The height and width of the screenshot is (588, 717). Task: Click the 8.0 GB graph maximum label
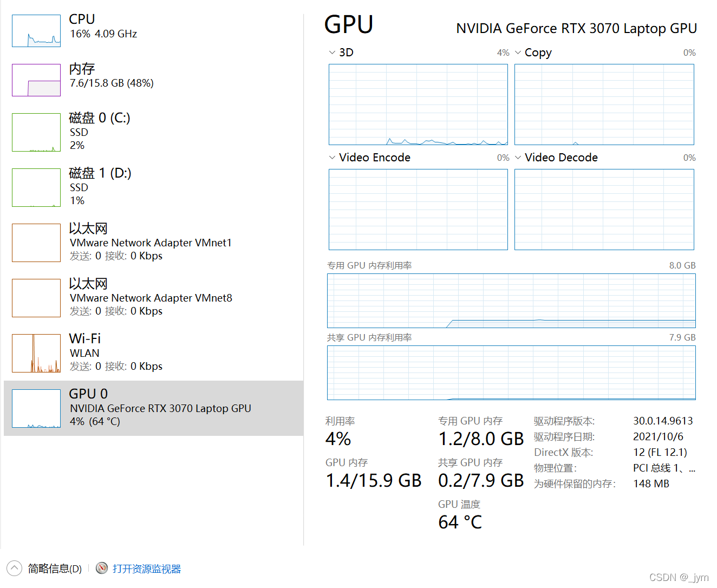(x=682, y=265)
